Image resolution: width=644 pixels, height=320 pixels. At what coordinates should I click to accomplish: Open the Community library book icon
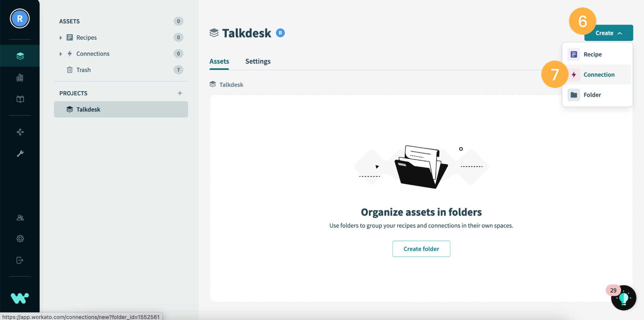20,99
